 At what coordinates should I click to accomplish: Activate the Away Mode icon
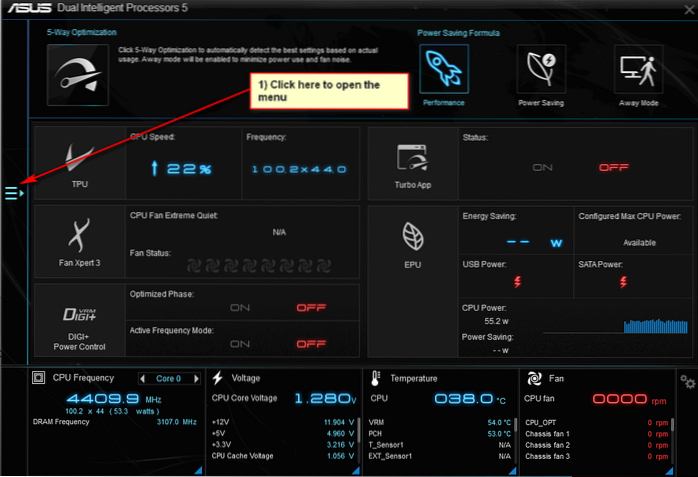coord(640,71)
